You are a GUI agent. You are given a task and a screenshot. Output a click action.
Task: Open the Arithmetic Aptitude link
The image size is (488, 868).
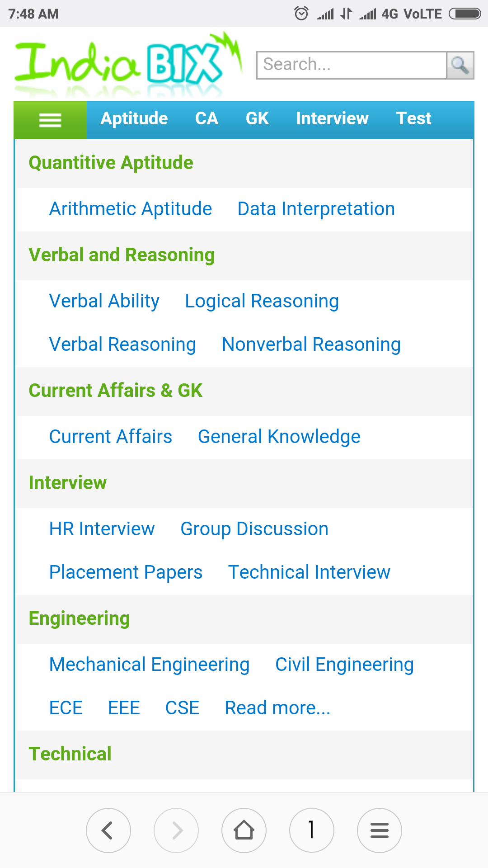pos(131,209)
